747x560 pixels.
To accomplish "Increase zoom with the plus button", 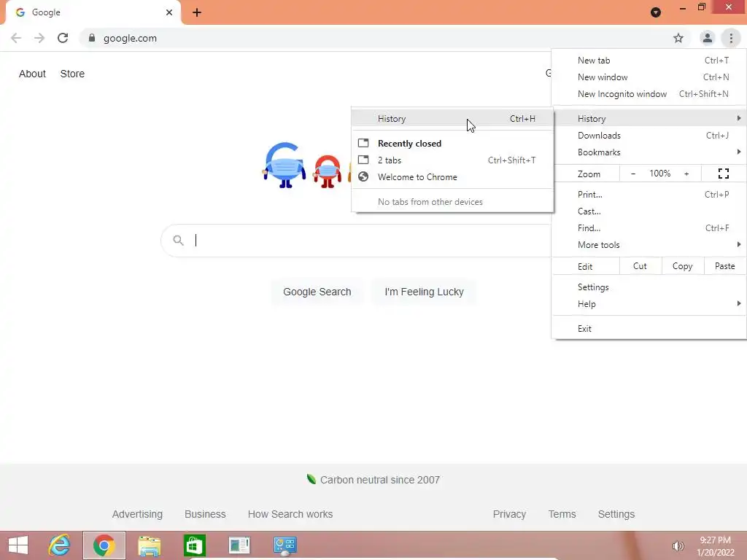I will [686, 174].
